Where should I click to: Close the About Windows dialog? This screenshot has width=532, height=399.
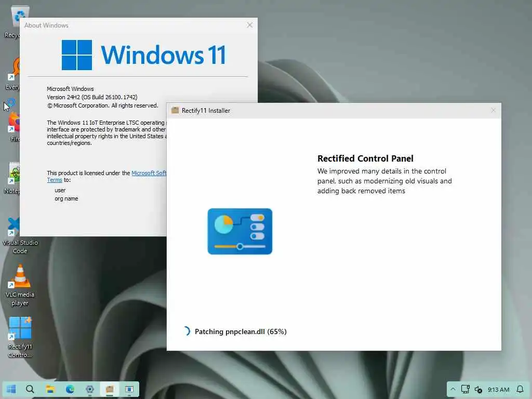(250, 25)
